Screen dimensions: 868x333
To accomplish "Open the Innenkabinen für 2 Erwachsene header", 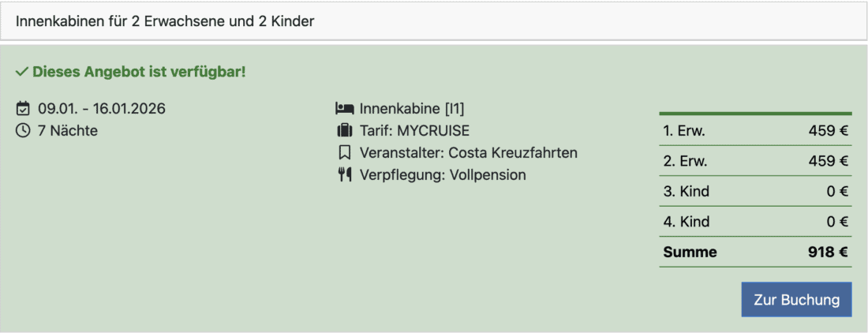I will (x=432, y=21).
